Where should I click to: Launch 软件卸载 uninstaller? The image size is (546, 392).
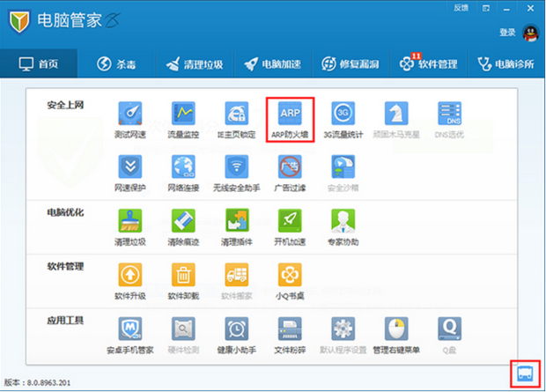(x=183, y=278)
